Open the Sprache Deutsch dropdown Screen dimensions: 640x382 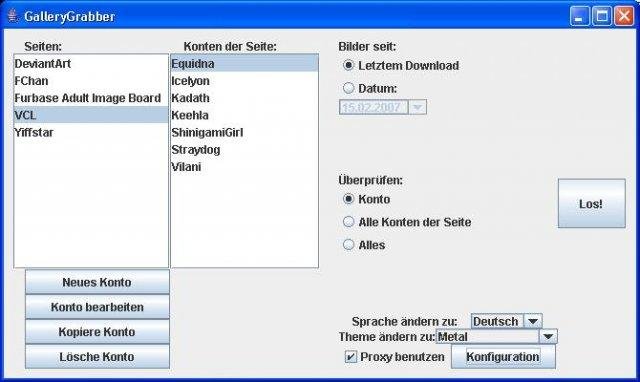[507, 321]
